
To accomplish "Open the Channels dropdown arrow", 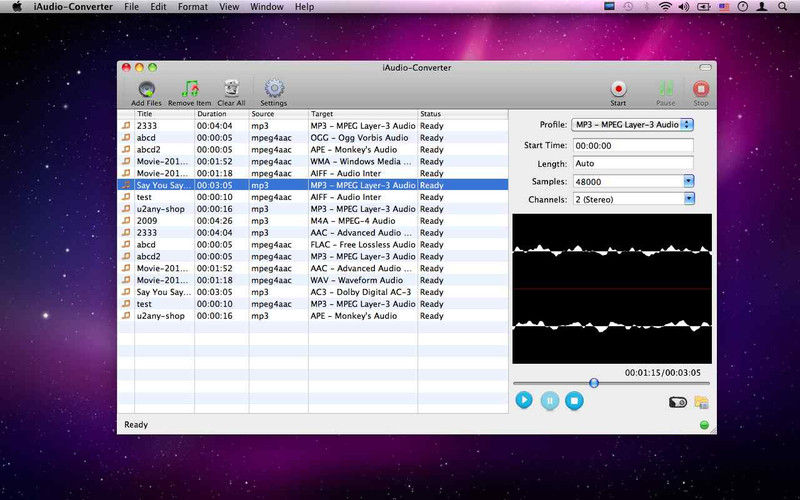I will [x=689, y=199].
